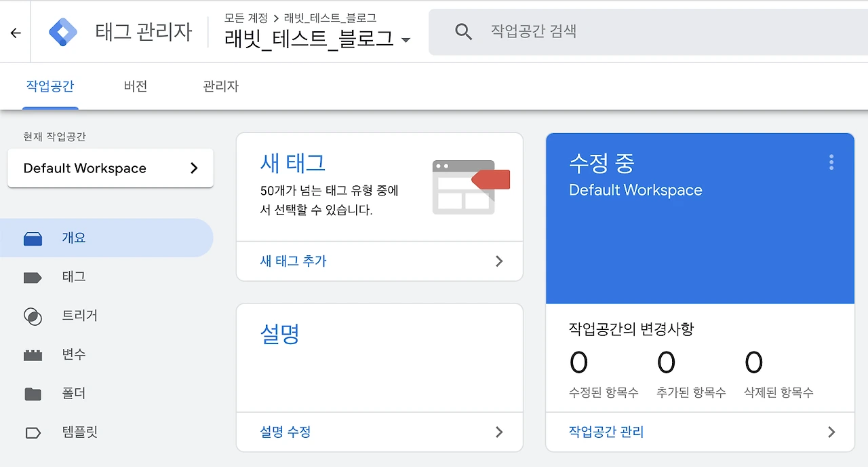
Task: Click the 변수 variable brick icon
Action: coord(33,354)
